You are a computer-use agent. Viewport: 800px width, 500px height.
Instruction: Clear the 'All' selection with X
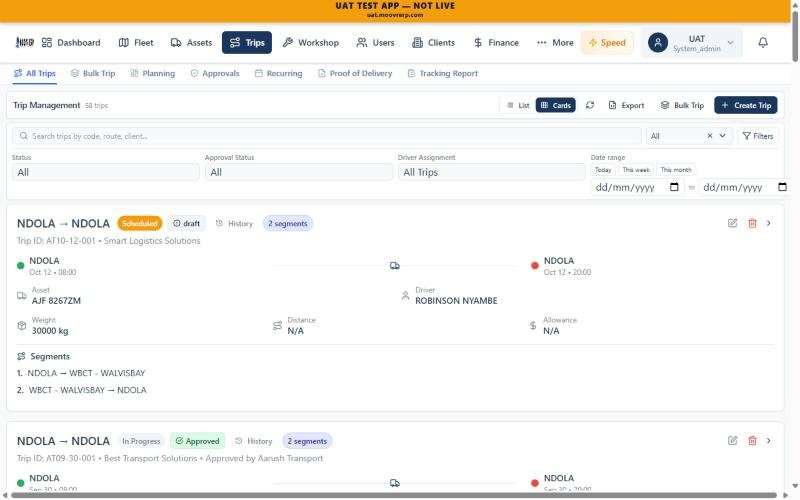(x=710, y=136)
